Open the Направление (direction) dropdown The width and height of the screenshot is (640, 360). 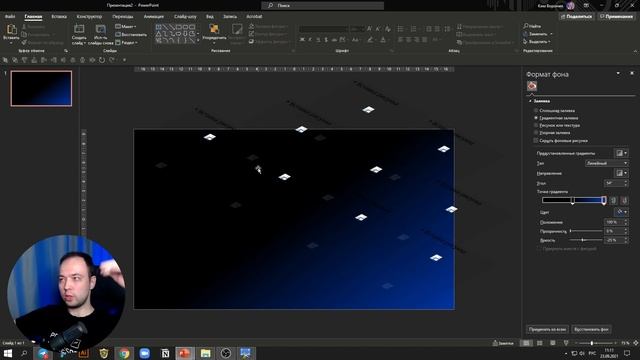pos(621,173)
